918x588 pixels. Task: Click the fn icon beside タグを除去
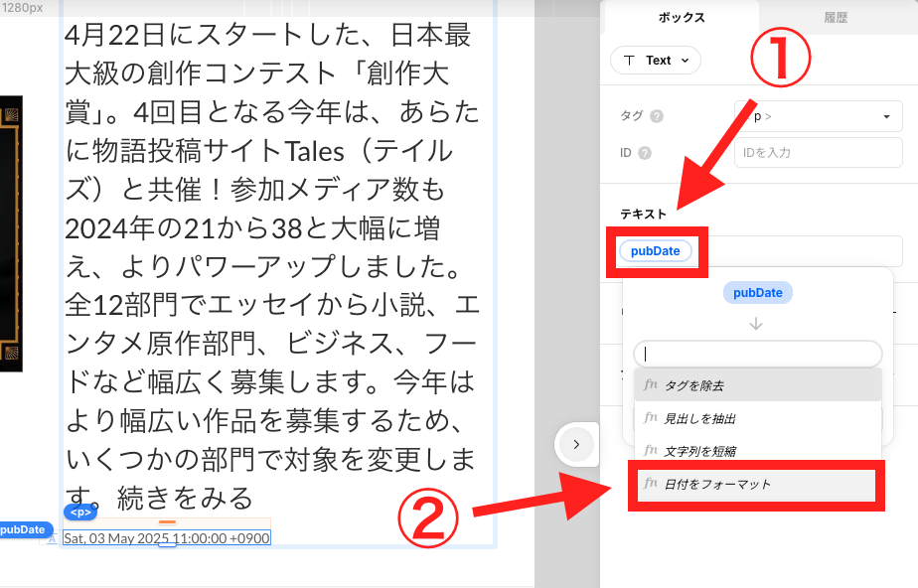(651, 384)
